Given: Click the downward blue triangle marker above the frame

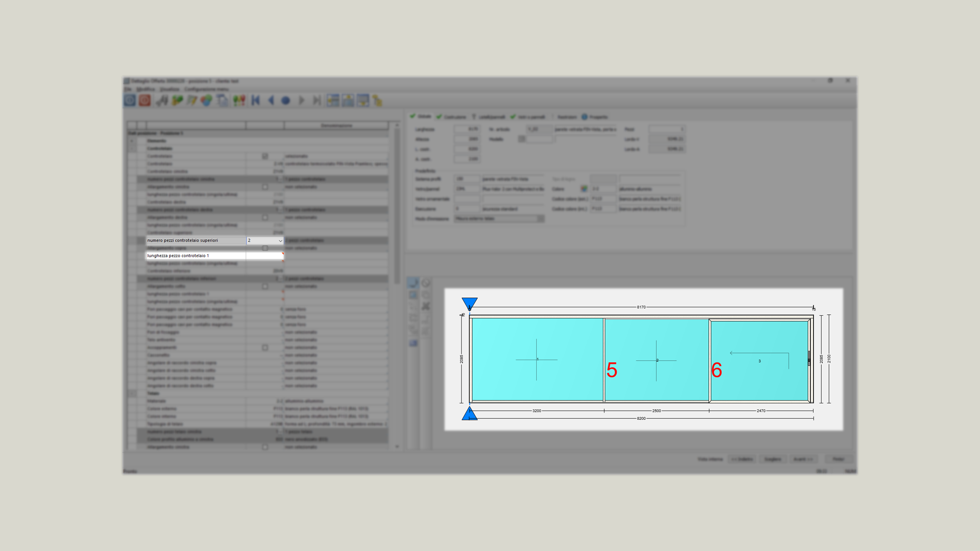Looking at the screenshot, I should [x=470, y=304].
